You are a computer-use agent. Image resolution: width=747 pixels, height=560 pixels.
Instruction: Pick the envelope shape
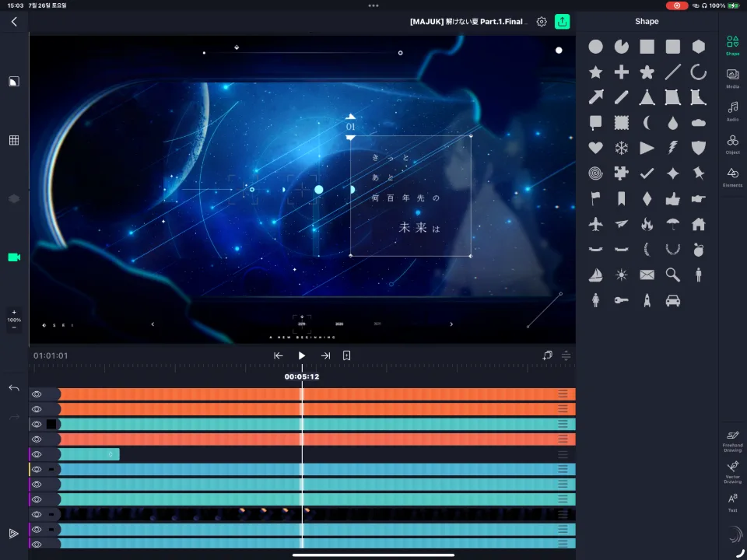pos(647,275)
